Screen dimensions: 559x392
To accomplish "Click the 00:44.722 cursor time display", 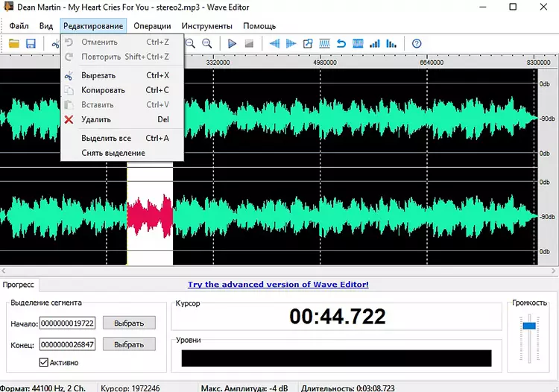I will tap(337, 317).
